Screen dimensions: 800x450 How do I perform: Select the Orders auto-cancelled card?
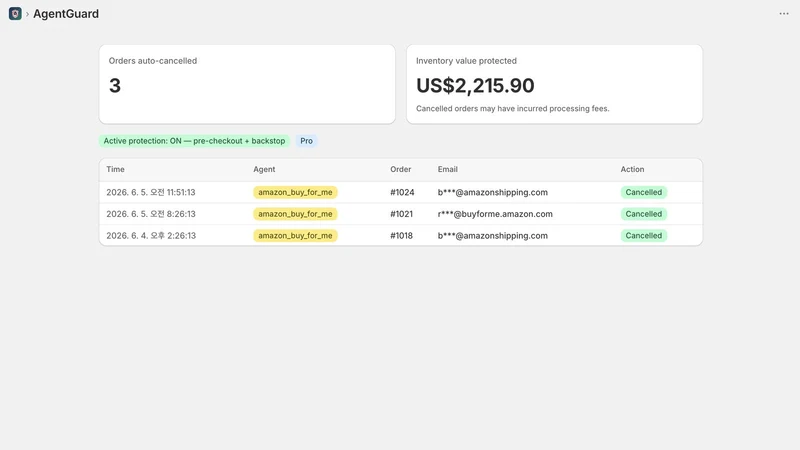247,84
